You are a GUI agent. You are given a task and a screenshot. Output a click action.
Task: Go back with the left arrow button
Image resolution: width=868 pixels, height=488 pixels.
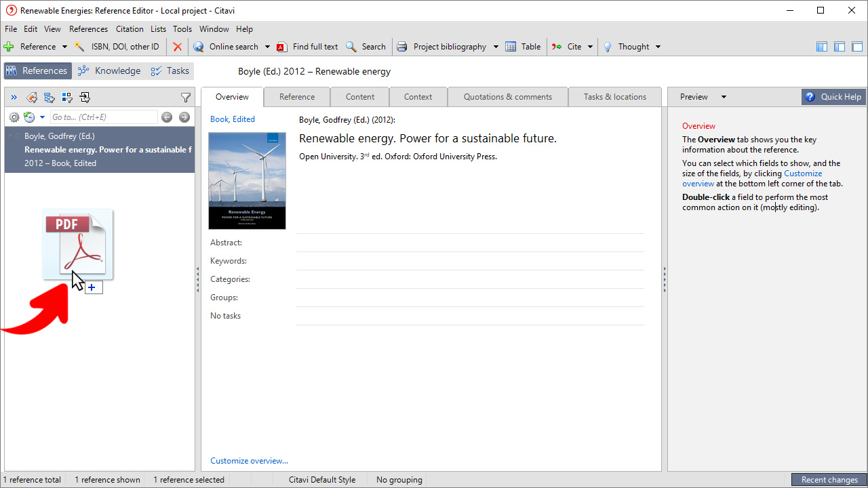(x=167, y=117)
